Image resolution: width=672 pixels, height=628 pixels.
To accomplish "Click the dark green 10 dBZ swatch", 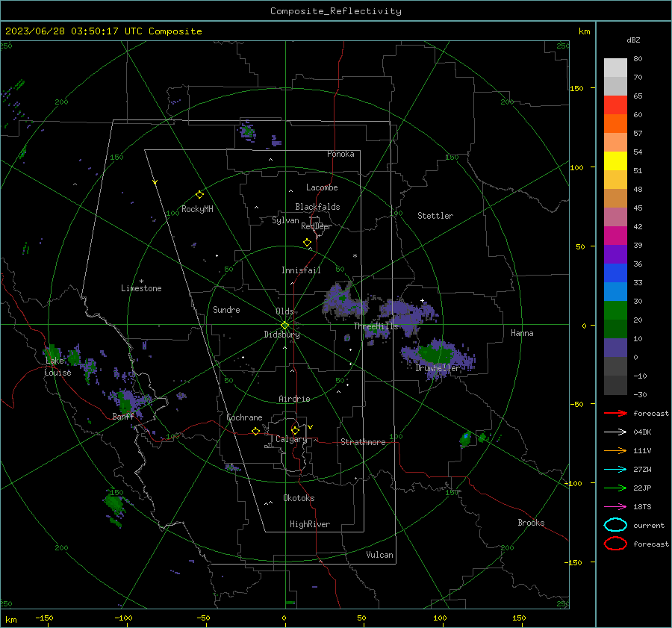I will point(615,329).
